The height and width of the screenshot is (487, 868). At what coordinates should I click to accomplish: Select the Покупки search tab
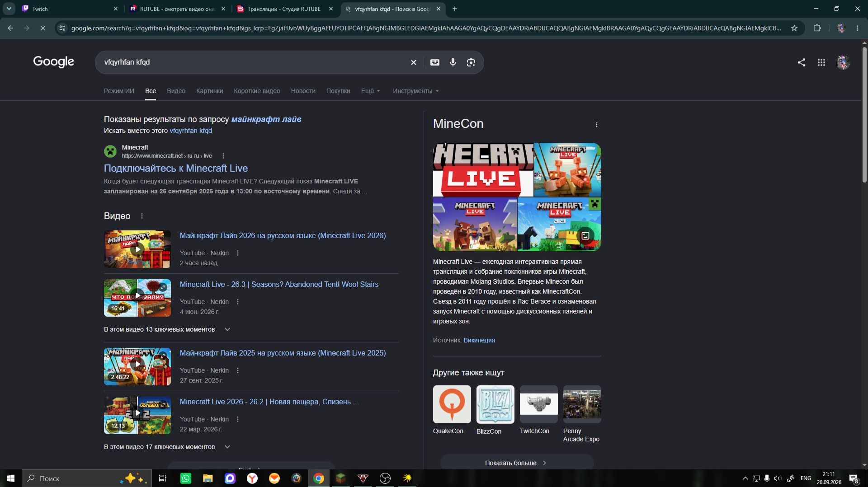tap(338, 91)
